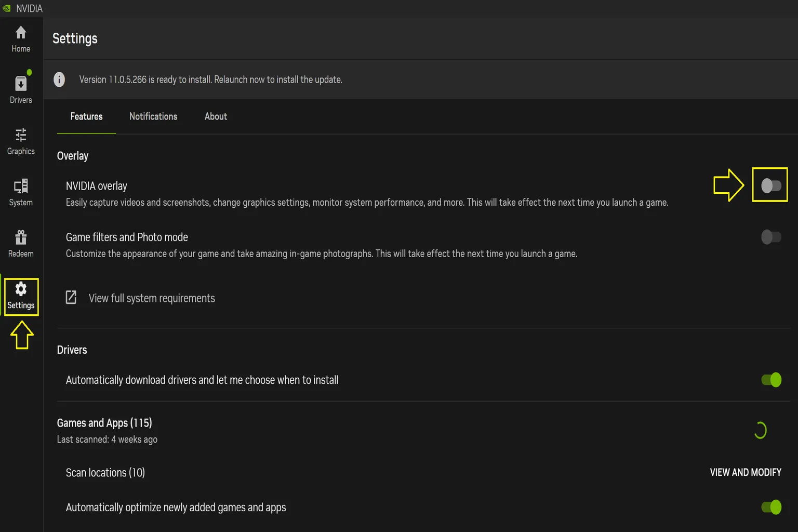Open the Graphics section in sidebar
Image resolution: width=798 pixels, height=532 pixels.
21,141
